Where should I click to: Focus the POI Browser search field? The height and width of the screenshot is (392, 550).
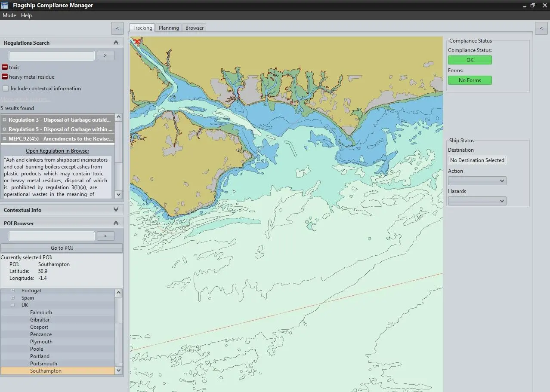pos(52,236)
